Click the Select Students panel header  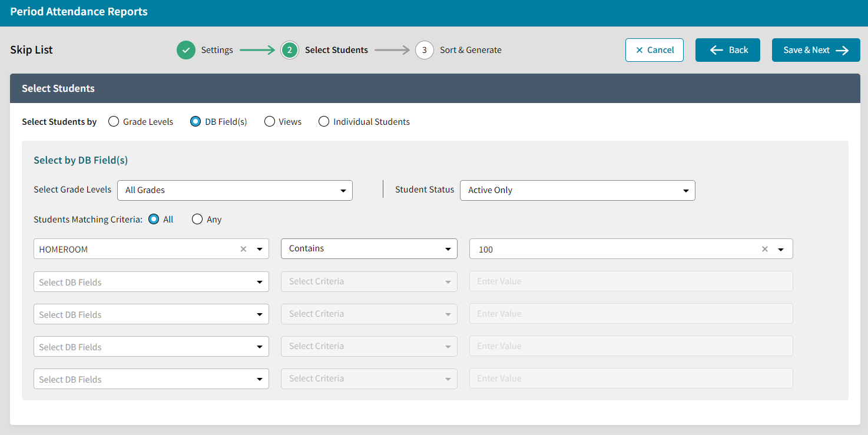pyautogui.click(x=435, y=88)
